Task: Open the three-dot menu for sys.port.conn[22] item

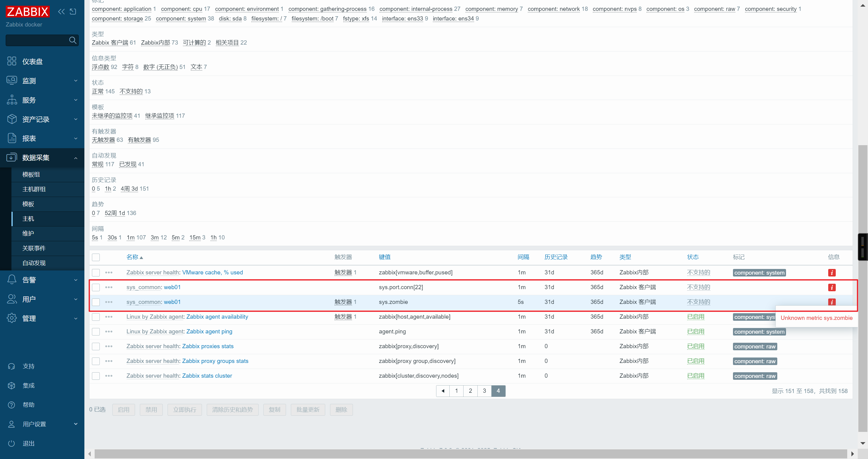Action: (108, 287)
